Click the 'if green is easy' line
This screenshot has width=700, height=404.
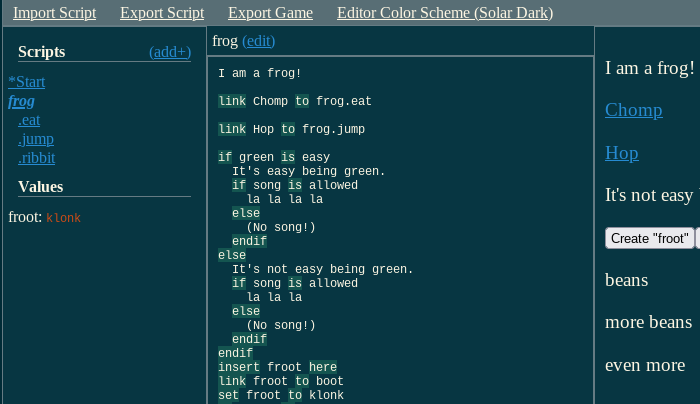click(274, 157)
